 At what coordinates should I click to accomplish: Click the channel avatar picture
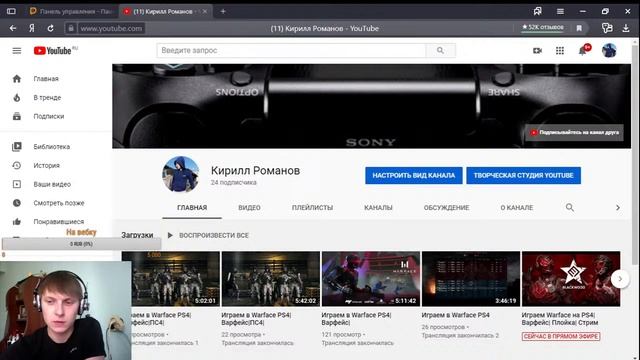[181, 174]
